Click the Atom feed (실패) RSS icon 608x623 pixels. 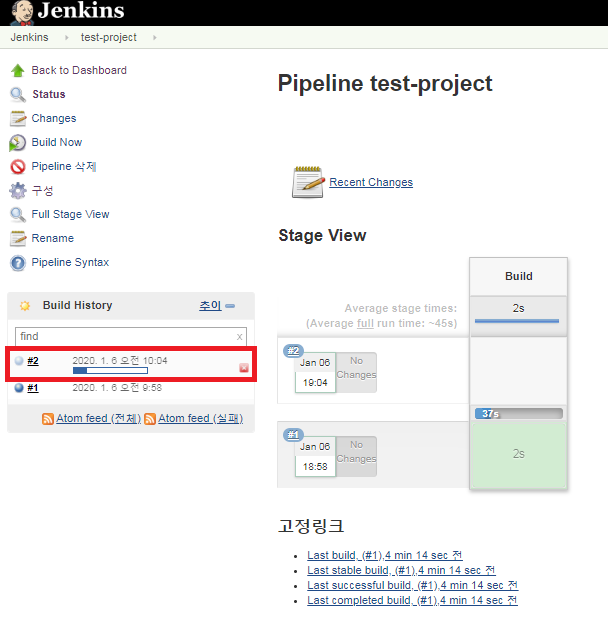tap(150, 419)
